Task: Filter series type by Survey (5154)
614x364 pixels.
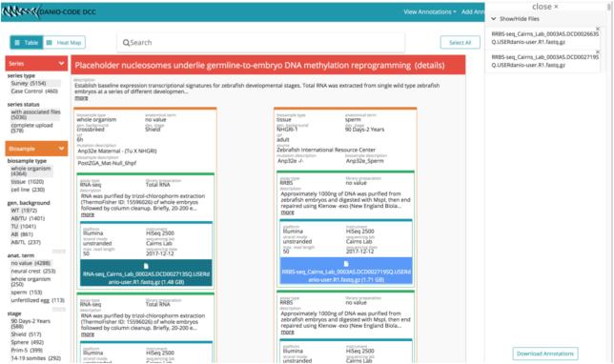Action: 29,83
